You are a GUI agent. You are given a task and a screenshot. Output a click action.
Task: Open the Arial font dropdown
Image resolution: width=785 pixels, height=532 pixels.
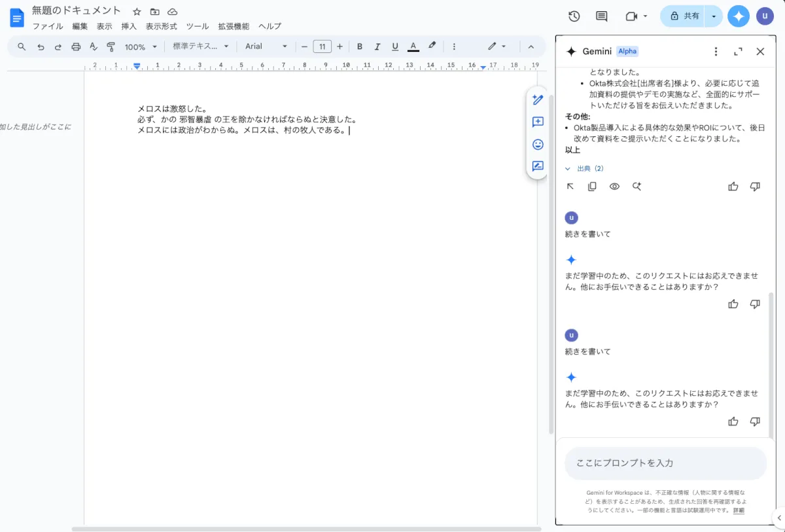tap(266, 46)
